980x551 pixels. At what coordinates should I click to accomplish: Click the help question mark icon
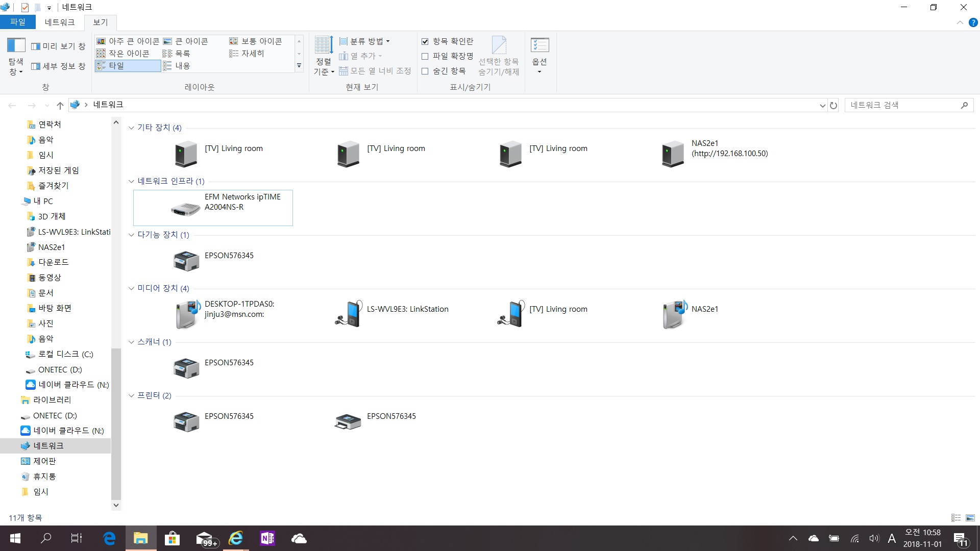coord(973,22)
